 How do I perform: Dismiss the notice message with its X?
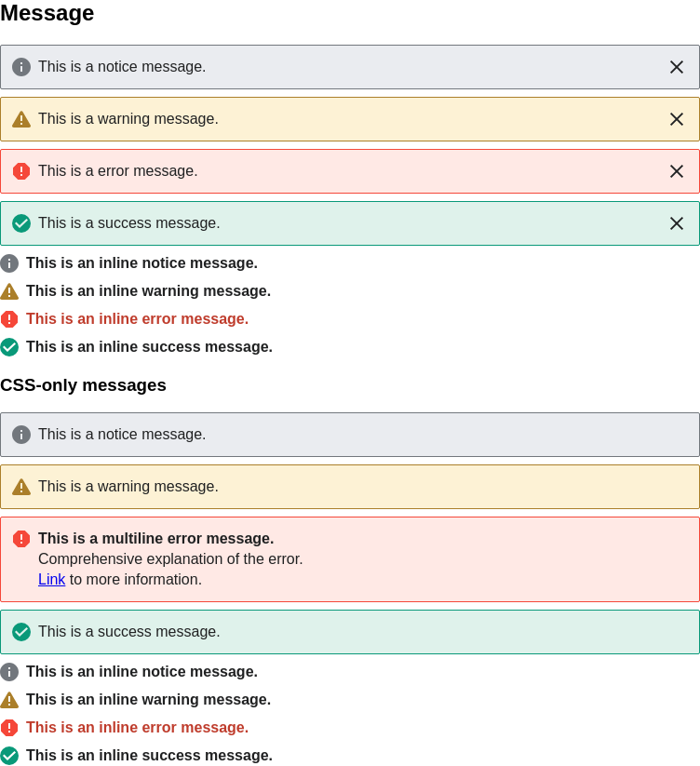(677, 67)
